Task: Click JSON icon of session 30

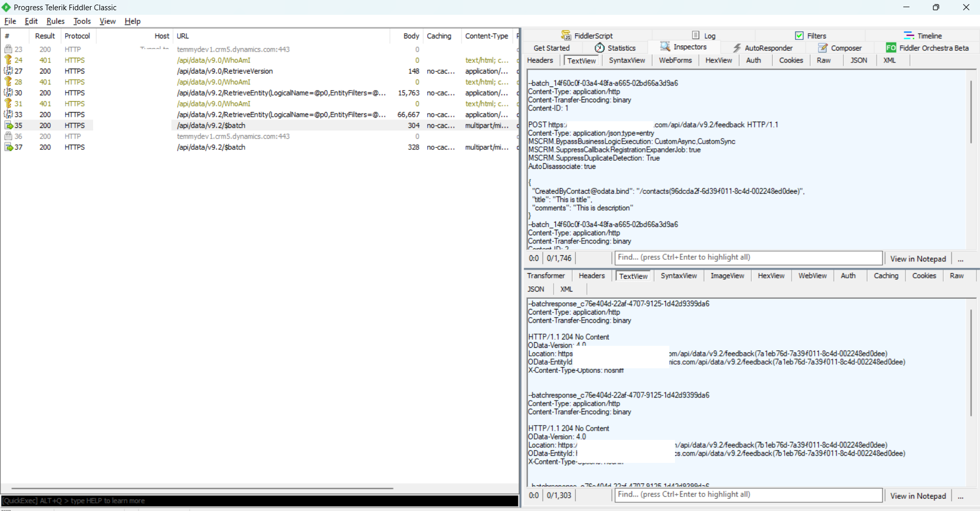Action: click(x=8, y=93)
